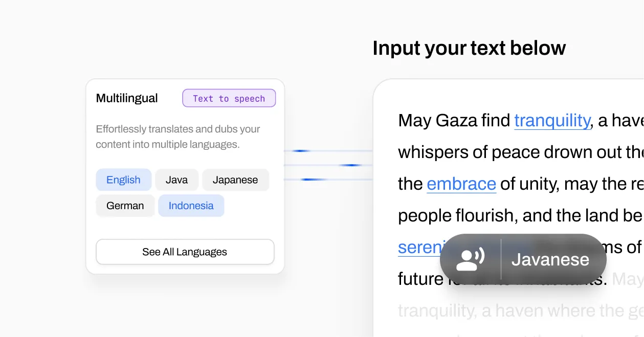The height and width of the screenshot is (337, 644).
Task: Toggle the English language chip
Action: [123, 180]
